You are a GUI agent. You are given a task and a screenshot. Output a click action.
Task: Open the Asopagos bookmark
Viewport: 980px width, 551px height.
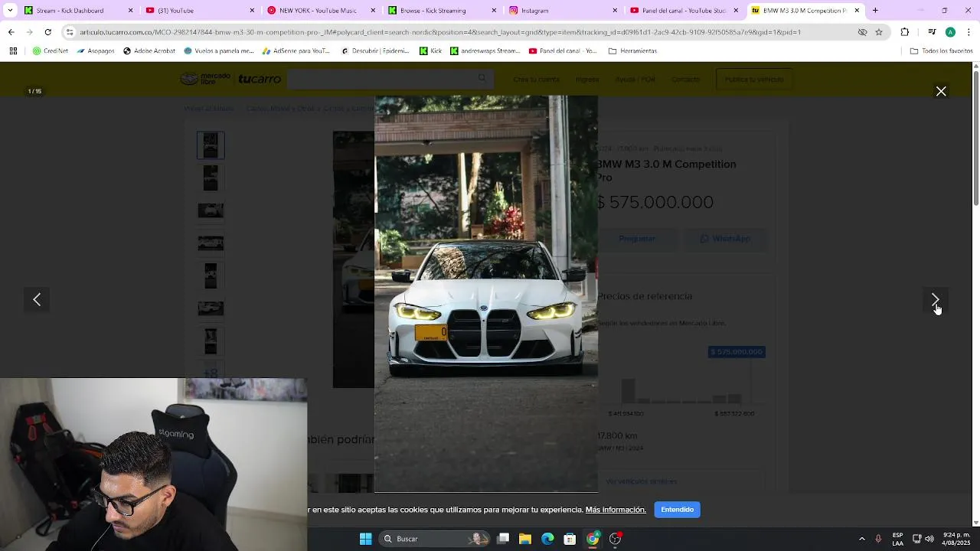96,51
